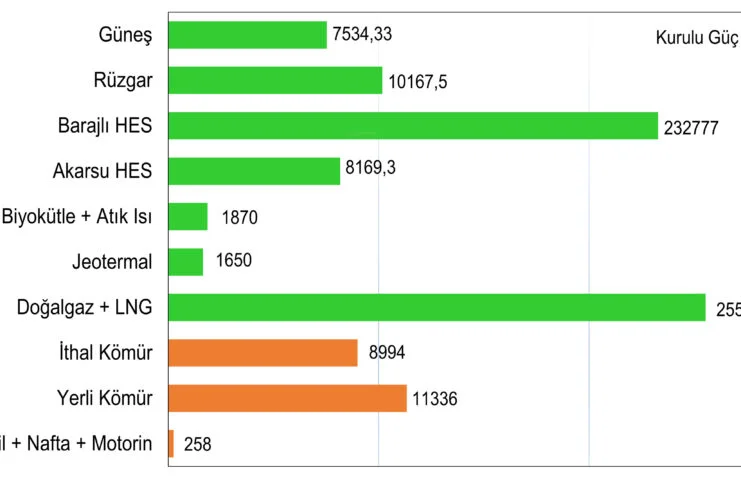Screen dimensions: 741x486
Task: Click the 11336 data label
Action: click(x=435, y=400)
